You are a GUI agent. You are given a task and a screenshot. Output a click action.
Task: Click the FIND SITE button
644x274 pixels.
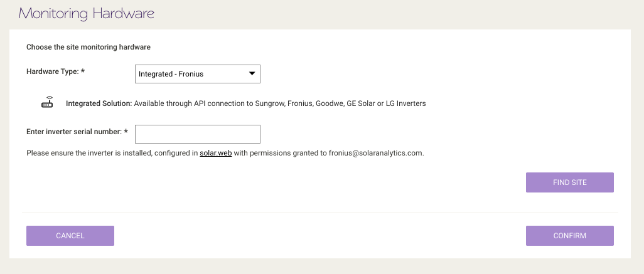(x=570, y=182)
